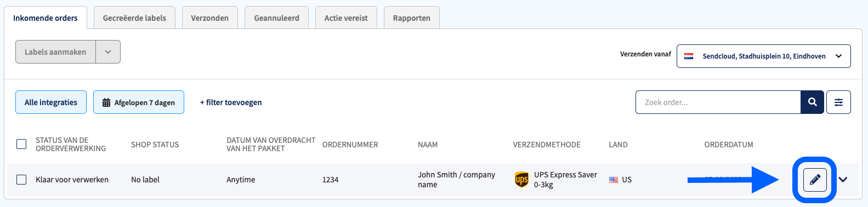Click the pencil edit icon for order 1234

pyautogui.click(x=815, y=180)
